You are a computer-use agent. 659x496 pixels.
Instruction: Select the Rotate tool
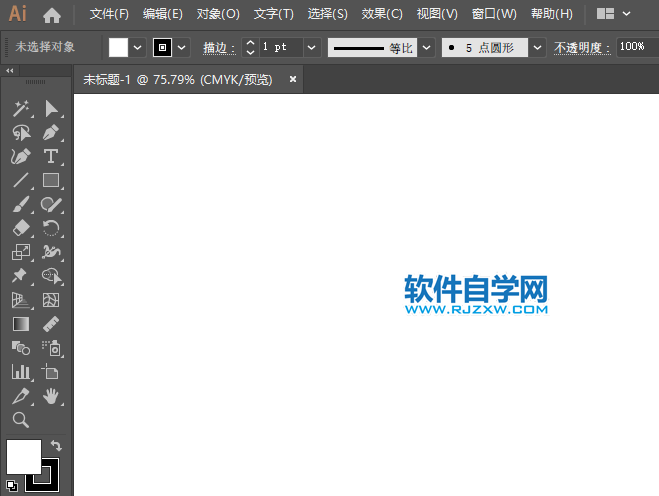click(51, 228)
